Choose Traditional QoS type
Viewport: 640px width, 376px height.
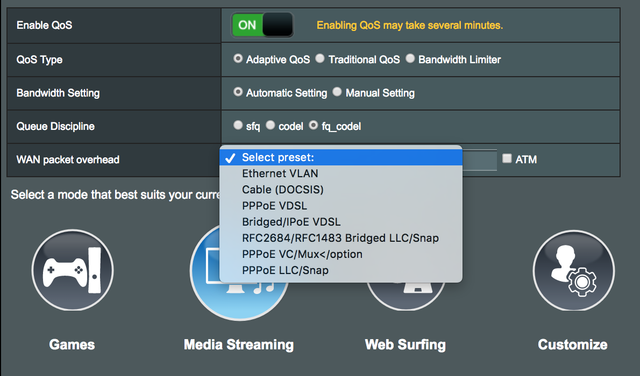pos(320,59)
